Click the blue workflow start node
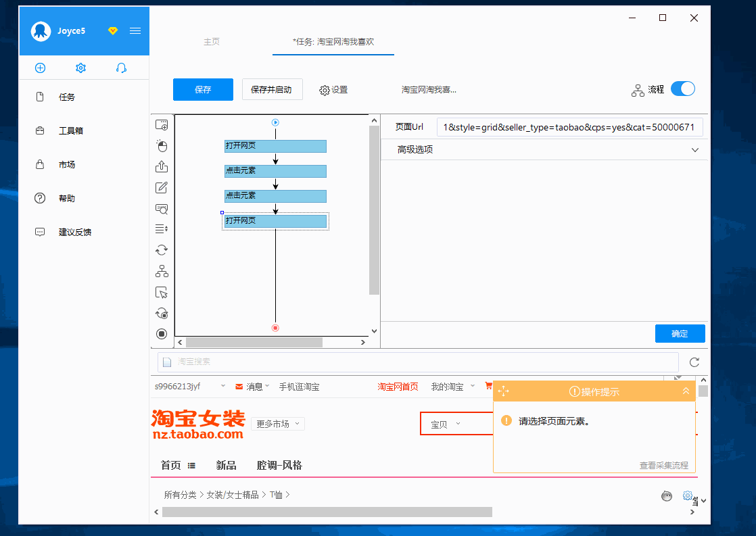Screen dimensions: 756x536 (275, 122)
